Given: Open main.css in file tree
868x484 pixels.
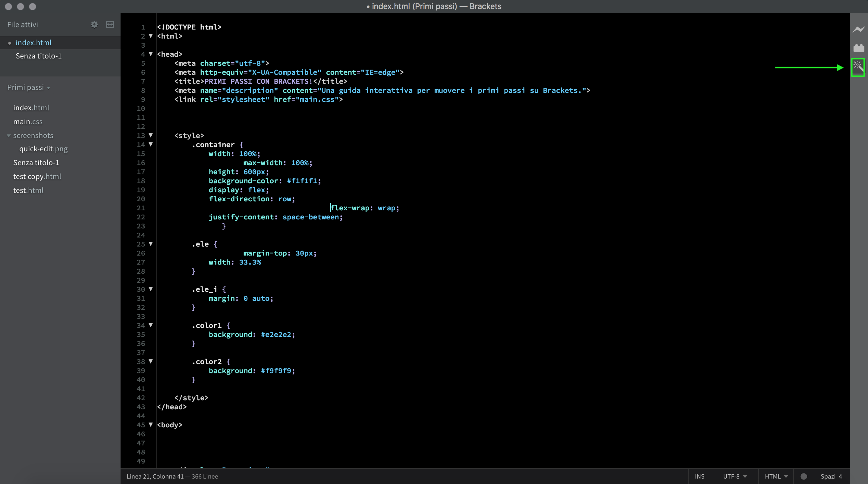Looking at the screenshot, I should (28, 122).
